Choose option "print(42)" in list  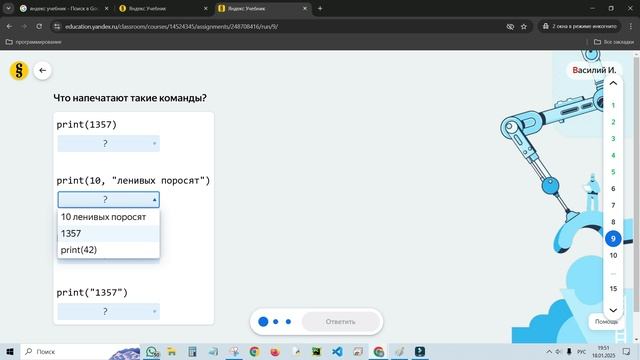pos(109,250)
